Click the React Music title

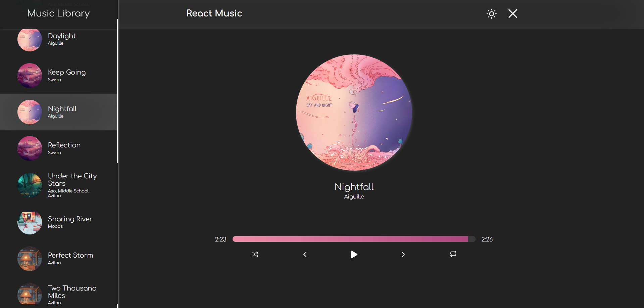[214, 13]
